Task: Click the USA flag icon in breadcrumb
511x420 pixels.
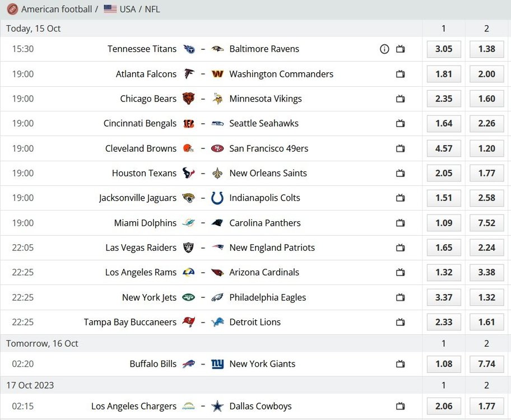Action: pos(110,9)
